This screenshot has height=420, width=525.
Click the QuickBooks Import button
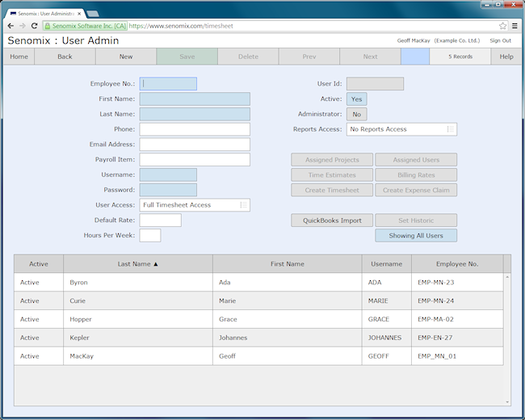coord(332,220)
